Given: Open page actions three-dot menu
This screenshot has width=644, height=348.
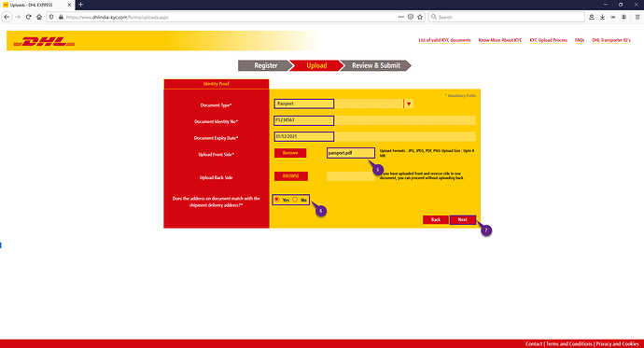Looking at the screenshot, I should 400,17.
